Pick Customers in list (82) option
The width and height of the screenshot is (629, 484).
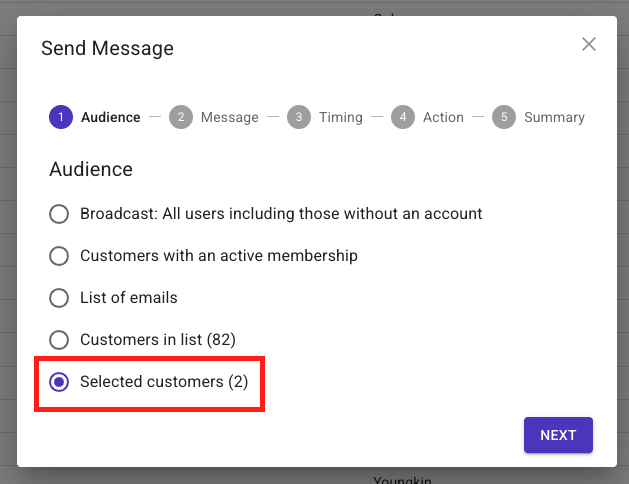tap(60, 340)
